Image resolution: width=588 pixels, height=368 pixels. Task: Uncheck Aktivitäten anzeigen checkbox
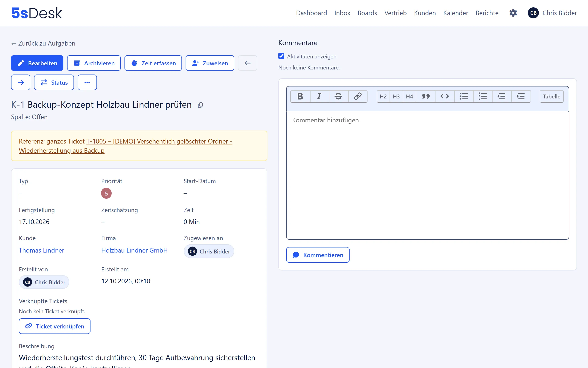coord(281,56)
